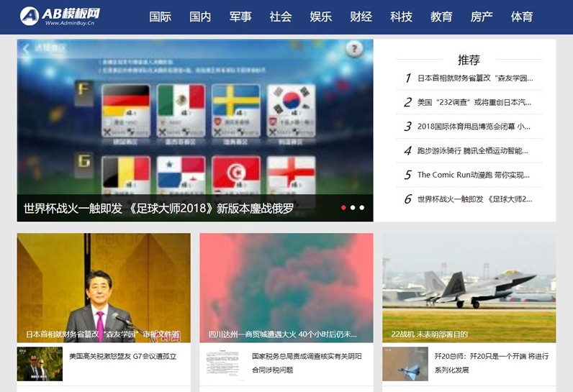Open recommended item 5 The Comic Run动漫跑
The width and height of the screenshot is (573, 392).
(473, 175)
